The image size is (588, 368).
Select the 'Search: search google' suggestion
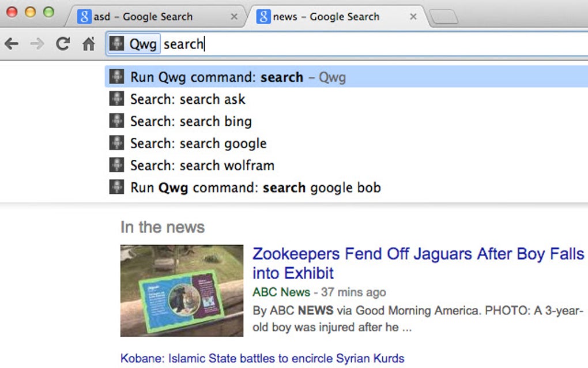196,143
